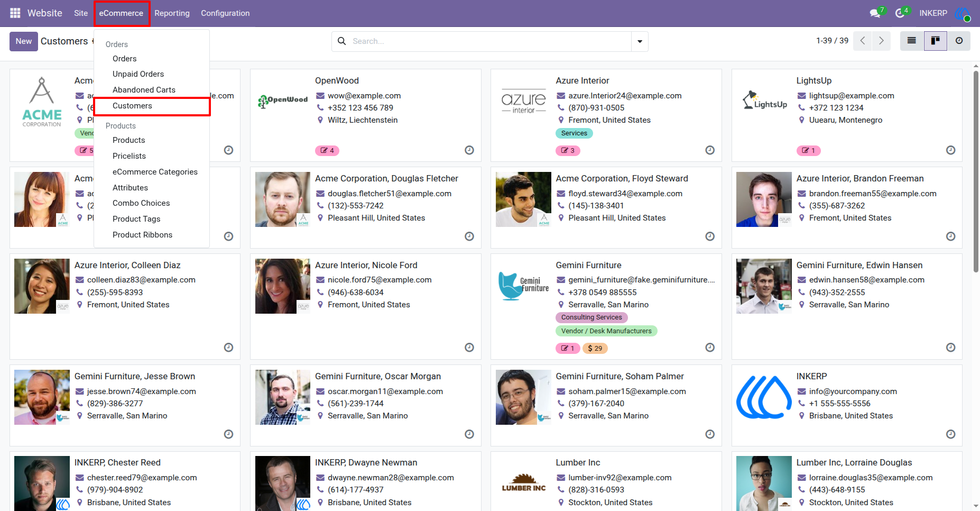The width and height of the screenshot is (980, 511).
Task: Switch to list view
Action: (x=912, y=41)
